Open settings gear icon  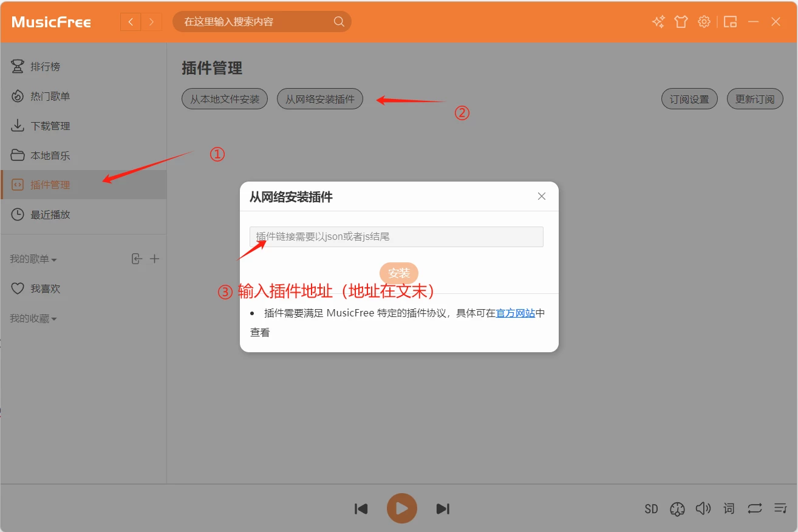704,22
